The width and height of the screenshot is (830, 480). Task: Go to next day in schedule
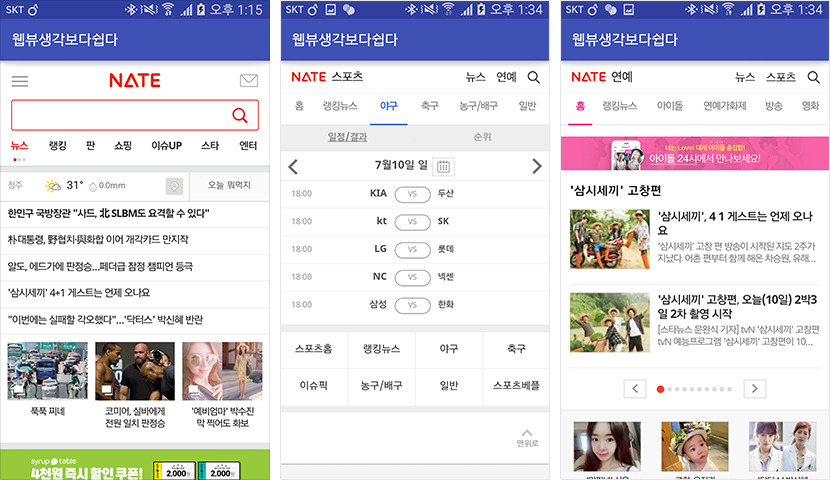click(537, 166)
